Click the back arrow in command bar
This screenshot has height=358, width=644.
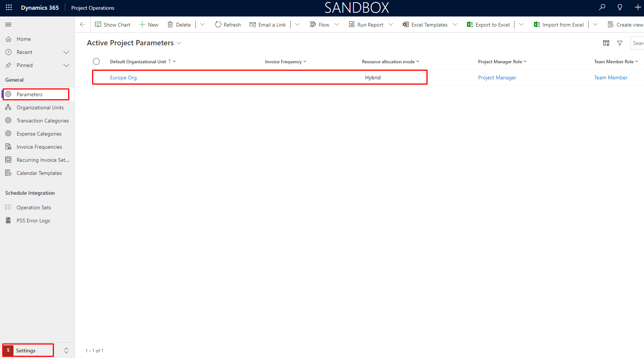(x=83, y=25)
